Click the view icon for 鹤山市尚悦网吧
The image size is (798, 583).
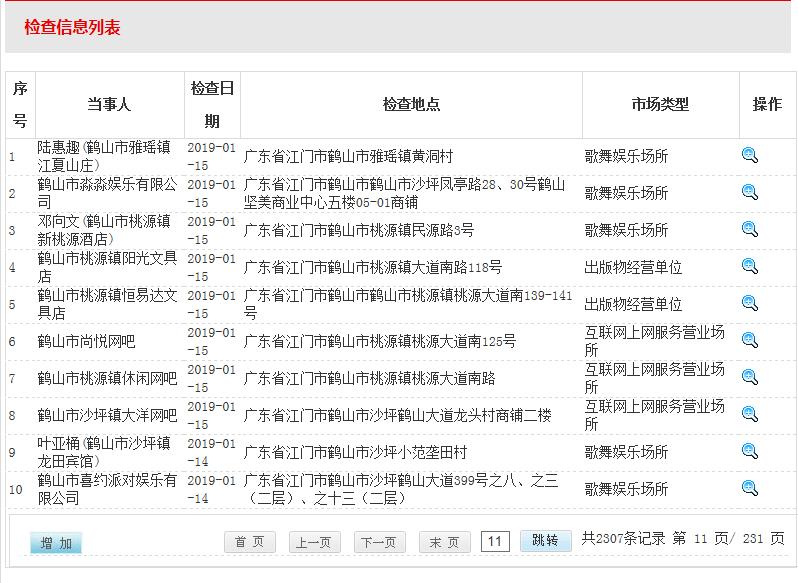(x=750, y=340)
